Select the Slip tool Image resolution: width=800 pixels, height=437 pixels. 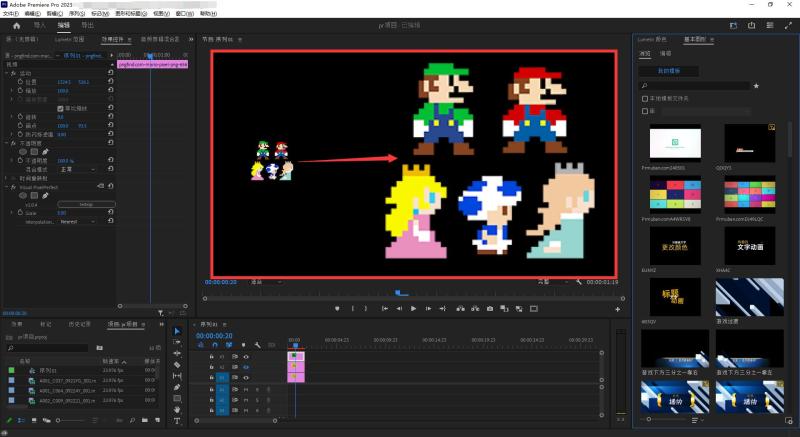[x=177, y=376]
